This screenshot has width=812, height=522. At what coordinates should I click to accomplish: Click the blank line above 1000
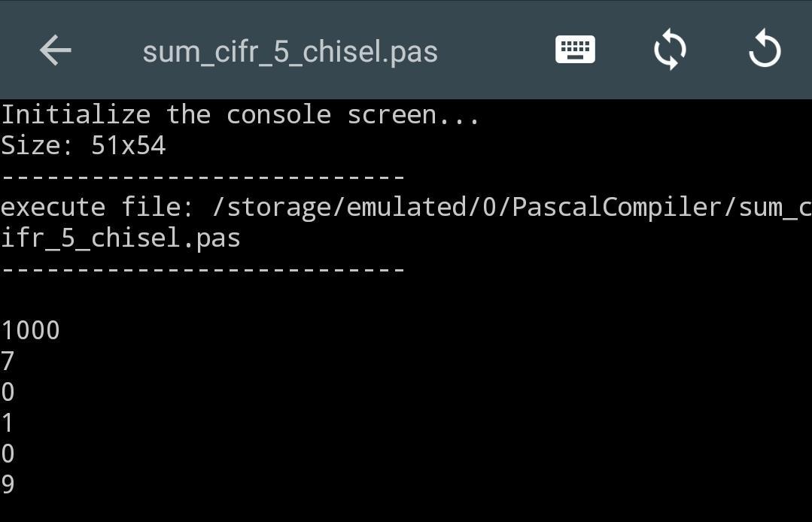[226, 300]
